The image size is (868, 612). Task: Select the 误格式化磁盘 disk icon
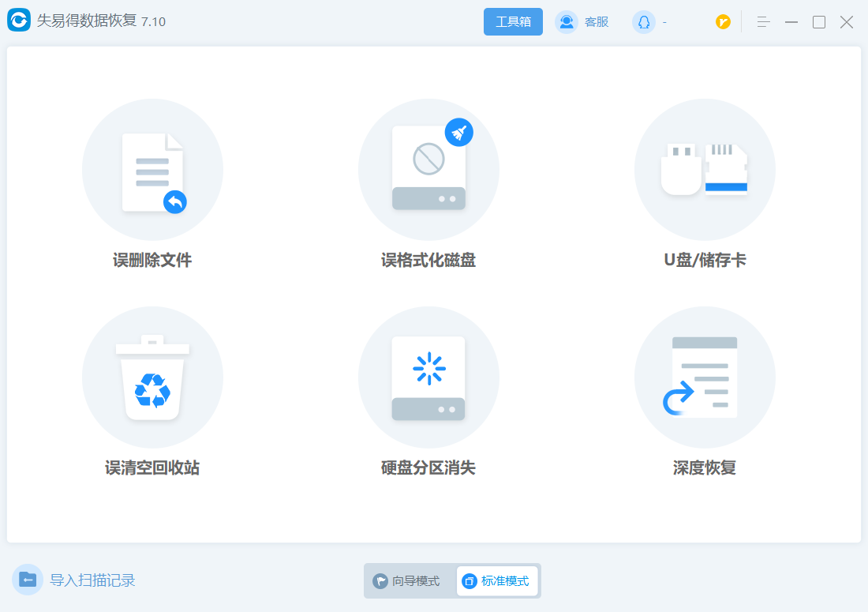pyautogui.click(x=428, y=170)
